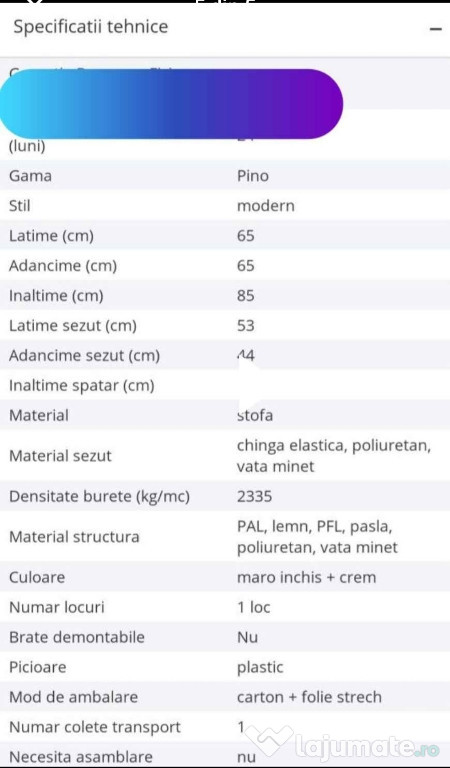
Task: Click the Numar locuri 1 loc value
Action: [254, 608]
